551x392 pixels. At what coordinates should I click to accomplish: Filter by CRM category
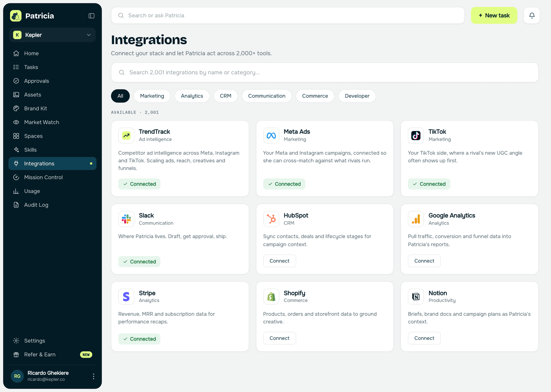coord(226,96)
